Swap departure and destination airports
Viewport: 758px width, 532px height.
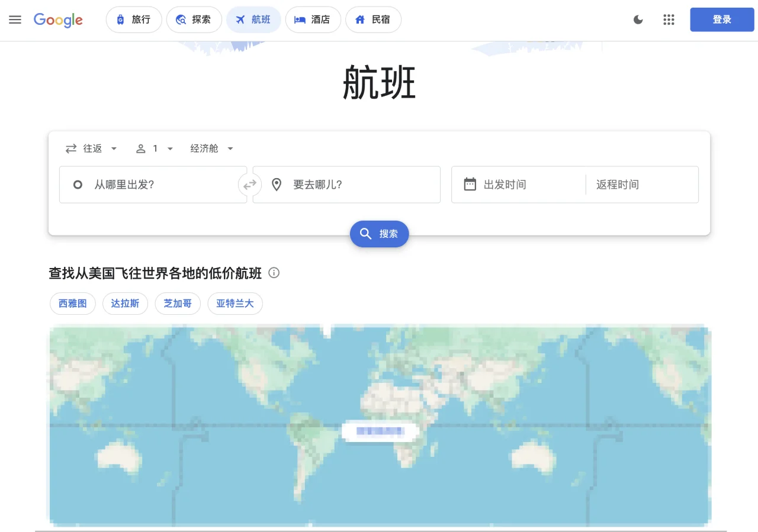point(250,184)
